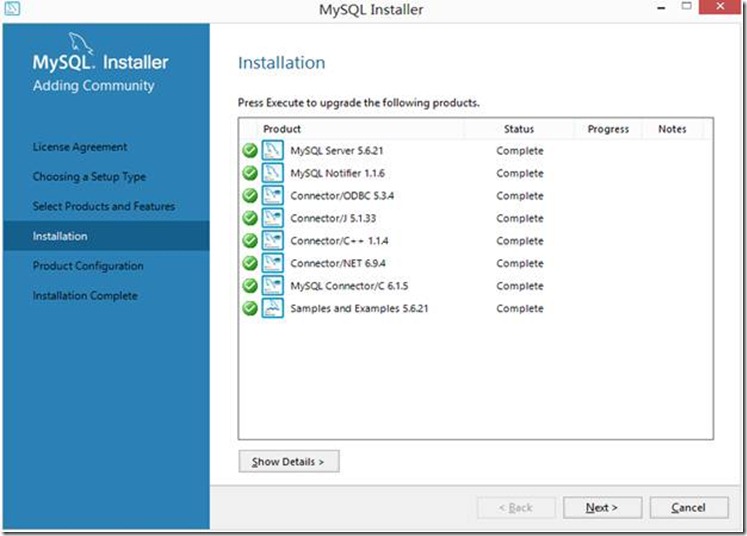Click the product icon next to Connector/NET 6.9.4
The image size is (747, 536).
[x=273, y=263]
